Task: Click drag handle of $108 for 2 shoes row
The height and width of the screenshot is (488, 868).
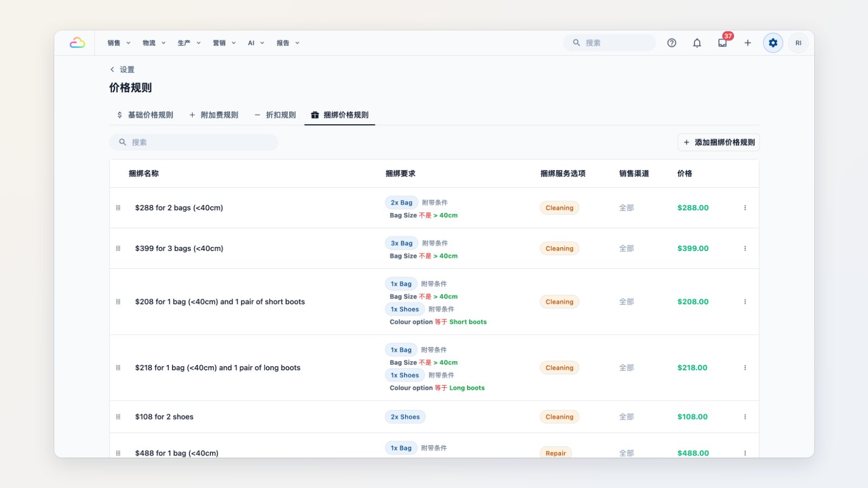Action: [x=118, y=417]
